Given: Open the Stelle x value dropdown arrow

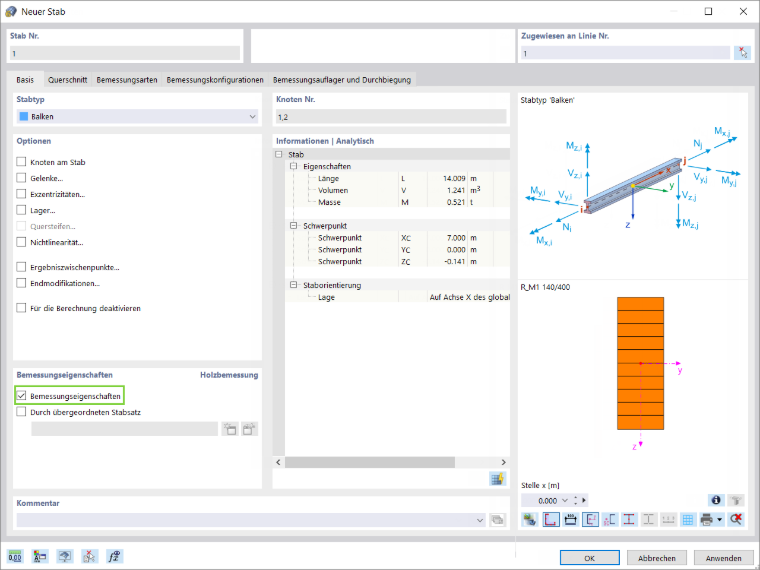Looking at the screenshot, I should pyautogui.click(x=565, y=500).
